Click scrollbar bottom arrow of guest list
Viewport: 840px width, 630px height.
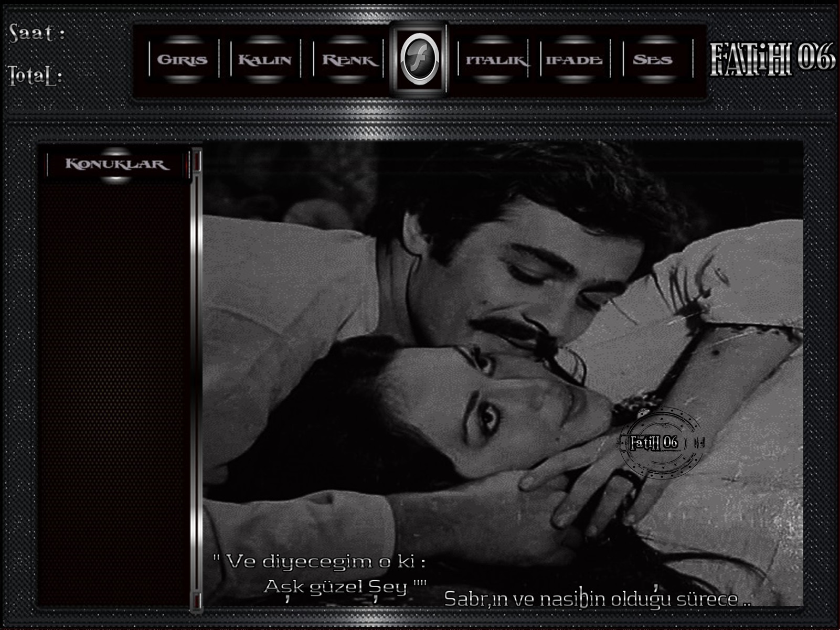click(197, 601)
